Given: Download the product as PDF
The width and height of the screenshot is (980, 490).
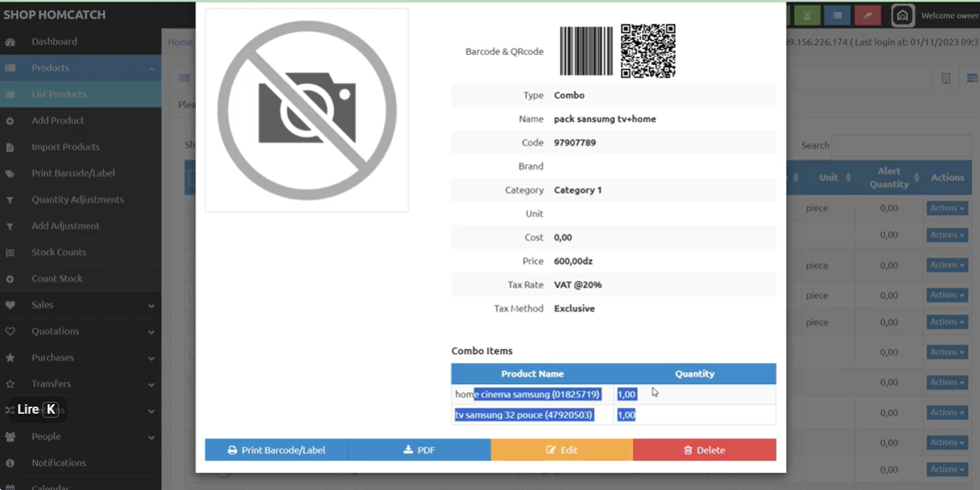Looking at the screenshot, I should (x=419, y=450).
